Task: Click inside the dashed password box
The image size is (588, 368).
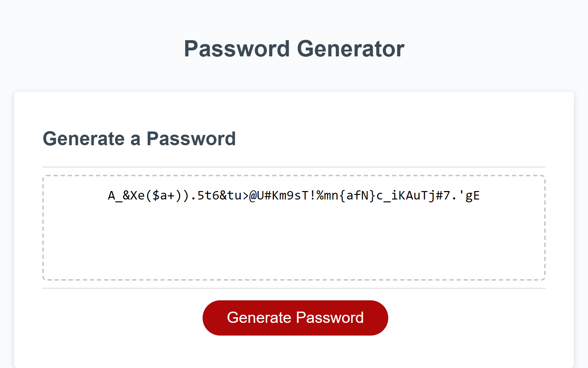Action: (x=294, y=229)
